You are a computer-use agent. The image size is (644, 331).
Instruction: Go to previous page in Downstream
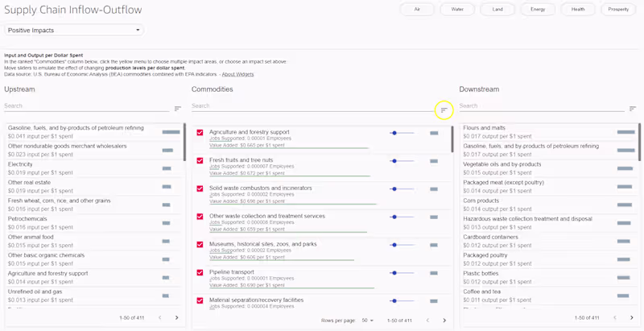coord(614,318)
